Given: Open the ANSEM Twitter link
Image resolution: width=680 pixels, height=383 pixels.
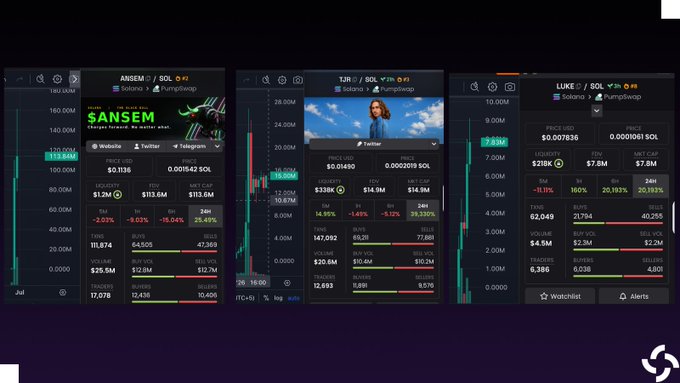Looking at the screenshot, I should click(x=147, y=147).
